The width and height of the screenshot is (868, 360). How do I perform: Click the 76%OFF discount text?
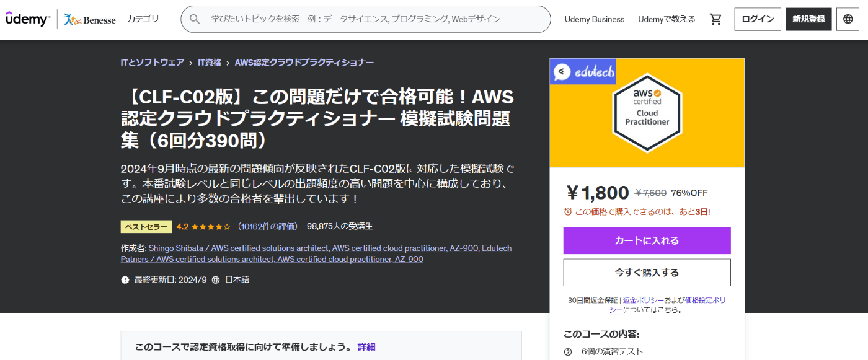[x=689, y=193]
